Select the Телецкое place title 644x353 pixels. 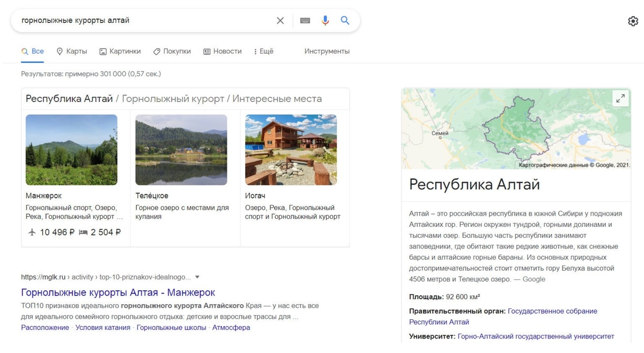tap(152, 196)
